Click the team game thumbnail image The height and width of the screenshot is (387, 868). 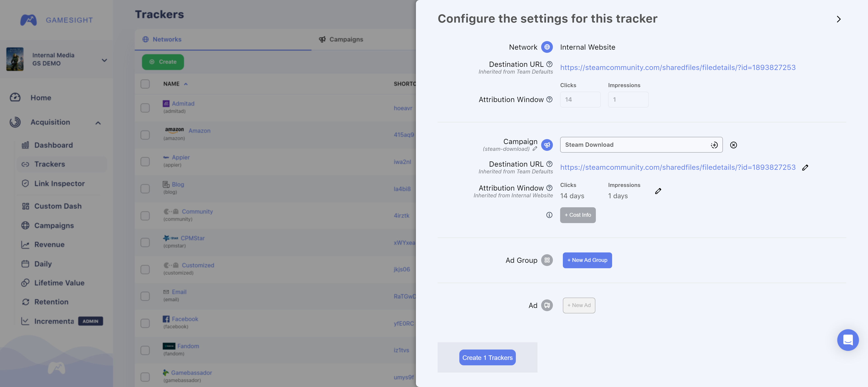15,59
